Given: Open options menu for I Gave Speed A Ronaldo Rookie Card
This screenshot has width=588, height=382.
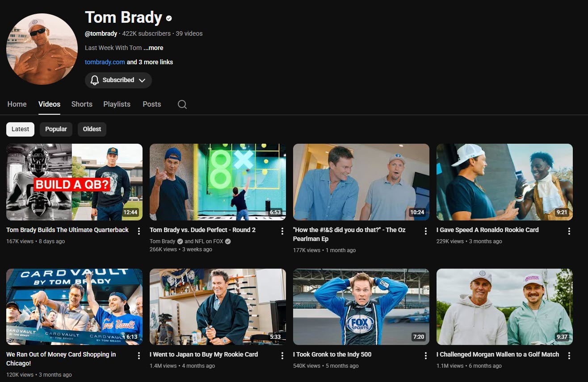Looking at the screenshot, I should (569, 231).
